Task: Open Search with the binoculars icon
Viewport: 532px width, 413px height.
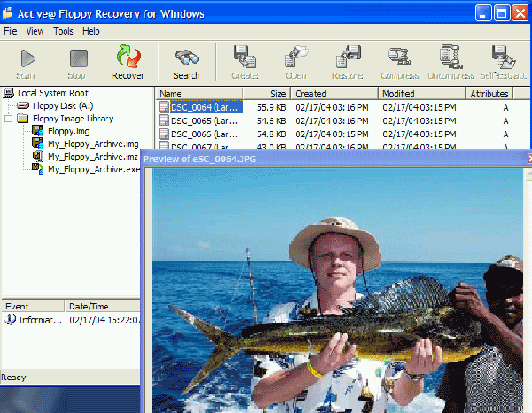Action: coord(186,58)
